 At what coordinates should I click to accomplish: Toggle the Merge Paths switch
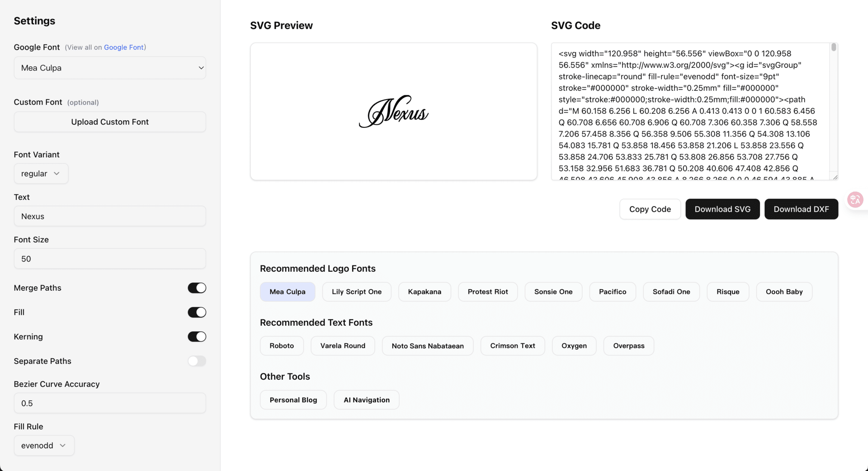197,288
